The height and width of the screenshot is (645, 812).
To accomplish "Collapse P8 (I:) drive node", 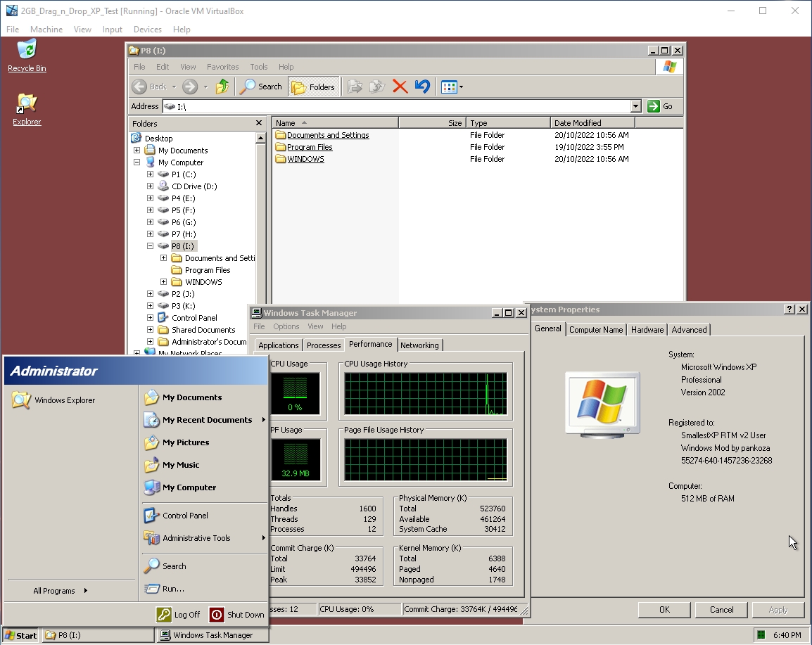I will 150,246.
